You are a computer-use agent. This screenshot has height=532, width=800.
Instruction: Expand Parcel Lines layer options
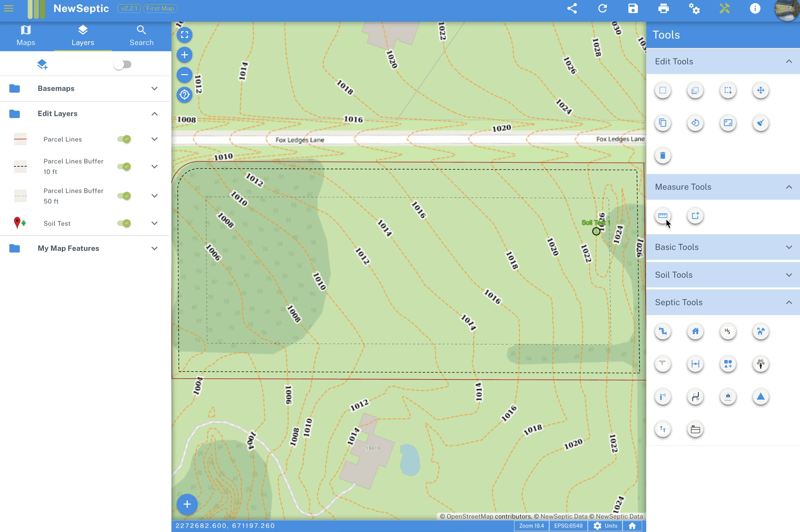tap(155, 139)
